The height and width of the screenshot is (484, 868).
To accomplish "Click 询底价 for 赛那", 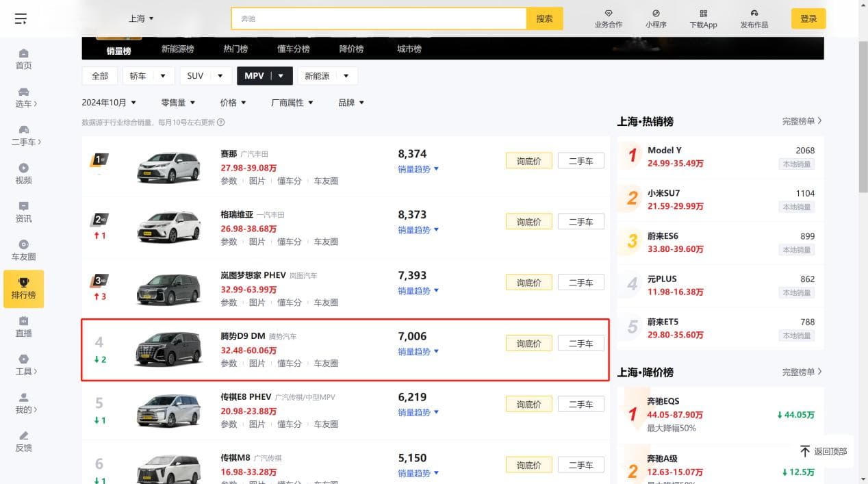I will (x=528, y=161).
